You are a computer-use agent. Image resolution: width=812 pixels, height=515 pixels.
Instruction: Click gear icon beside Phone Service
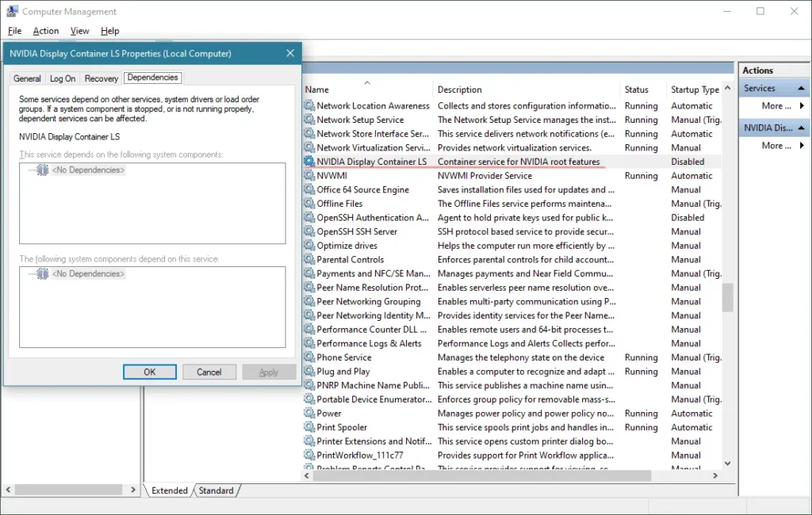coord(309,357)
